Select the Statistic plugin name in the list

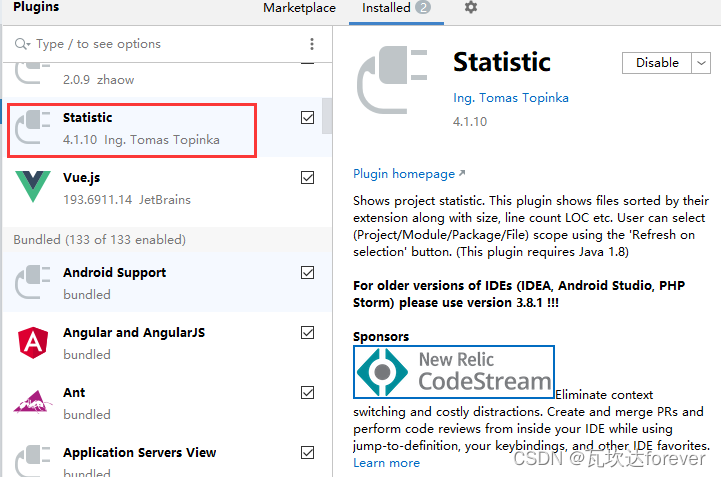(87, 118)
